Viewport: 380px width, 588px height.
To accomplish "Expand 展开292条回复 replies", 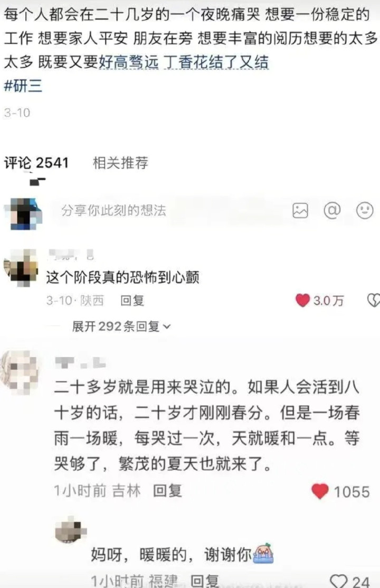I will (x=121, y=326).
